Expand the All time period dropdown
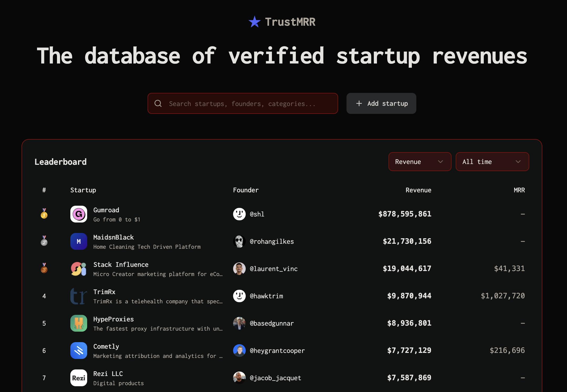This screenshot has height=392, width=567. tap(492, 162)
